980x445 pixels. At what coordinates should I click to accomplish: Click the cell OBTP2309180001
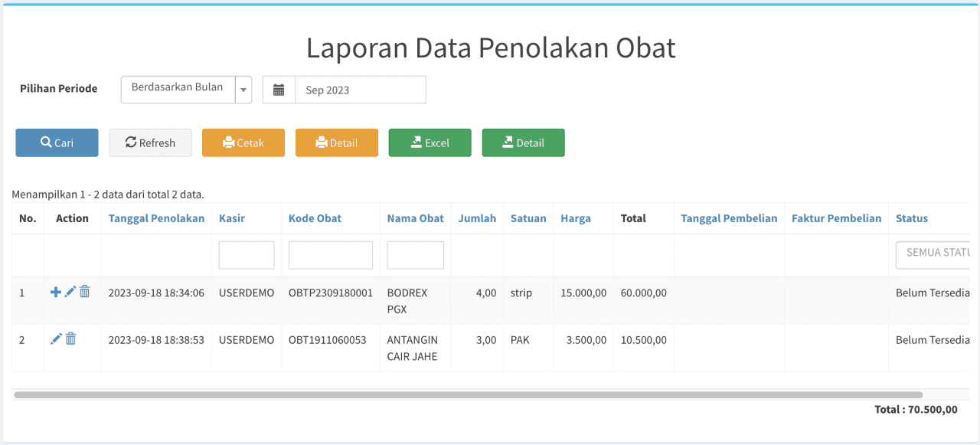(331, 293)
